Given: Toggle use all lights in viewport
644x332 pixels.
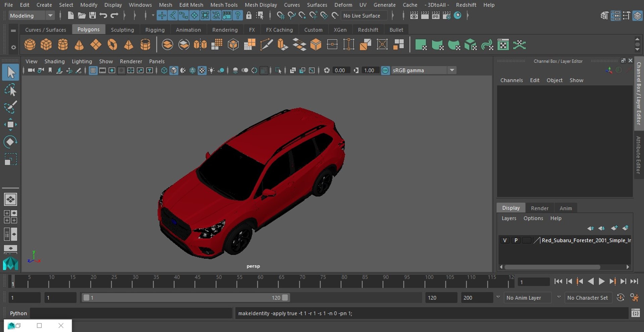Looking at the screenshot, I should pyautogui.click(x=211, y=70).
